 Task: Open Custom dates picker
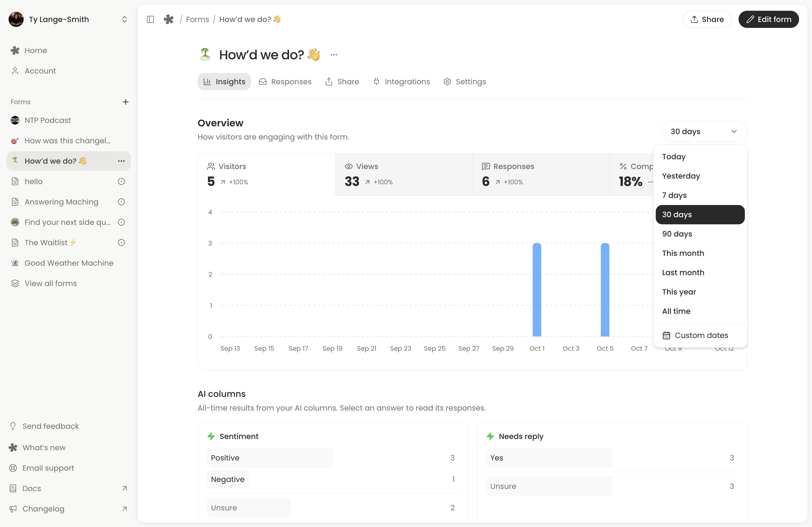(x=700, y=335)
